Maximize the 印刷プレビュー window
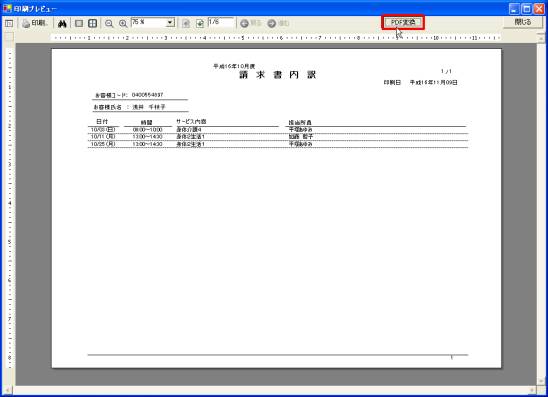Viewport: 548px width, 397px height. tap(527, 8)
